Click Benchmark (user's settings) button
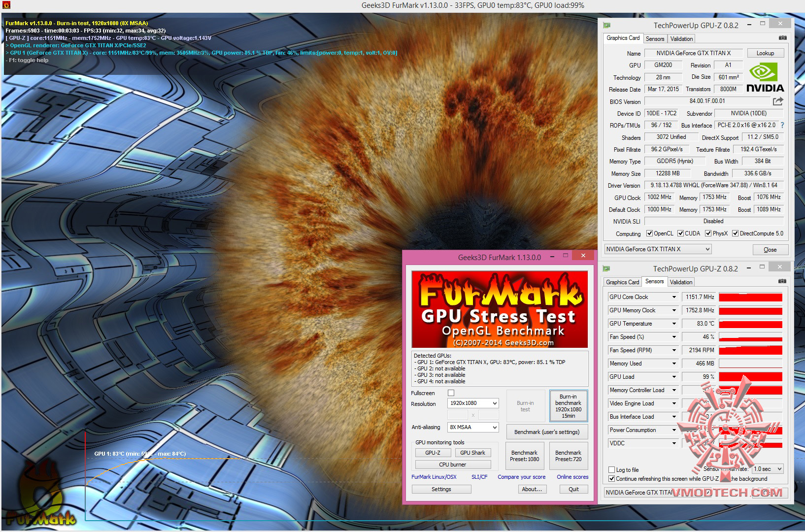This screenshot has width=805, height=532. coord(547,432)
